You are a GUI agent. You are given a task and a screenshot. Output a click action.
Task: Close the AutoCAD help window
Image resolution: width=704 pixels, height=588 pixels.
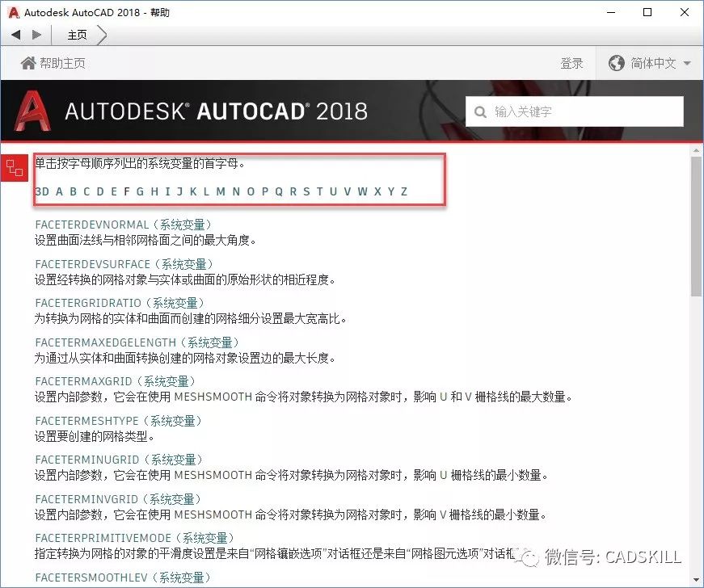[685, 13]
